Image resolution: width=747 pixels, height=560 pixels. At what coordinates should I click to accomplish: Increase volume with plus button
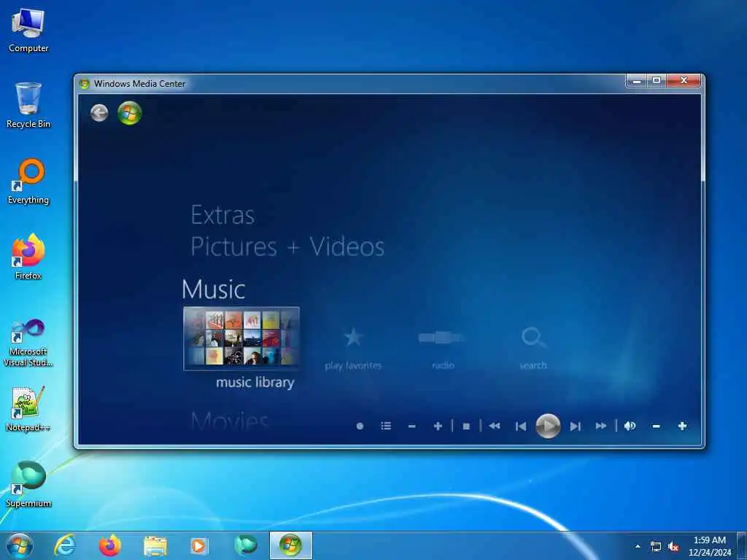pyautogui.click(x=682, y=426)
